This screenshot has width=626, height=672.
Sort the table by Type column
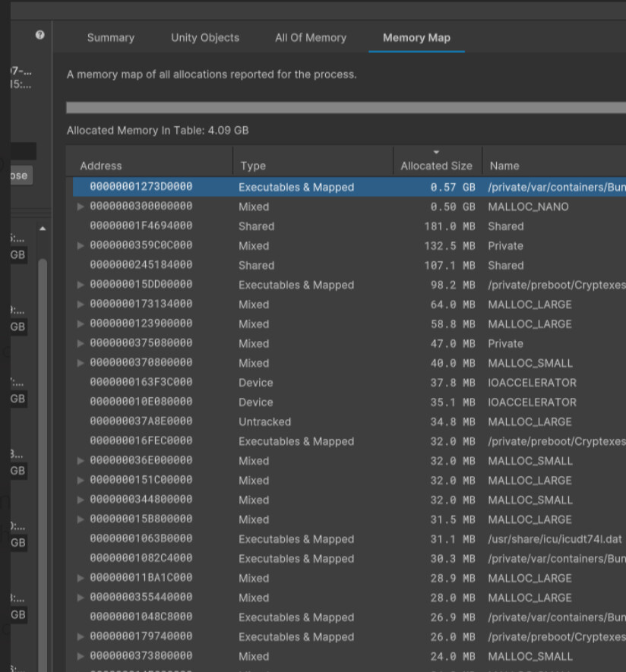point(253,166)
